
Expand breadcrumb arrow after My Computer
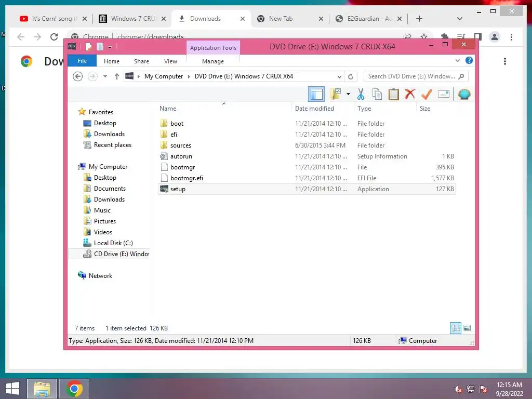tap(189, 76)
